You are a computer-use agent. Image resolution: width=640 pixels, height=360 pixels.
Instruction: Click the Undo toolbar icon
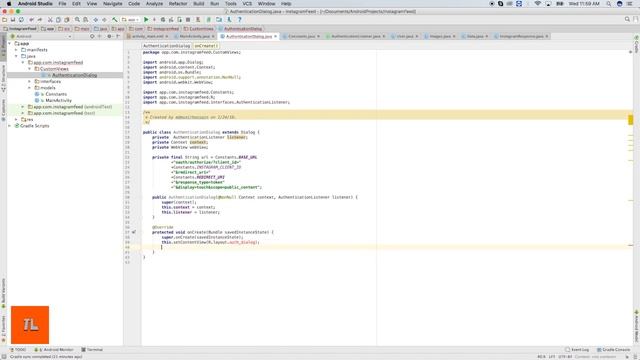pos(31,20)
